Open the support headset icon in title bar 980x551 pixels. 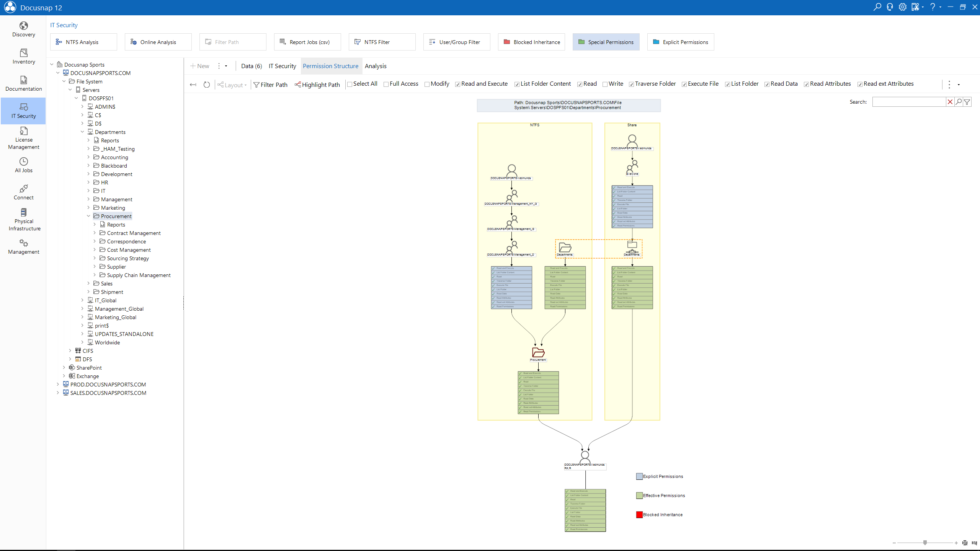tap(890, 7)
